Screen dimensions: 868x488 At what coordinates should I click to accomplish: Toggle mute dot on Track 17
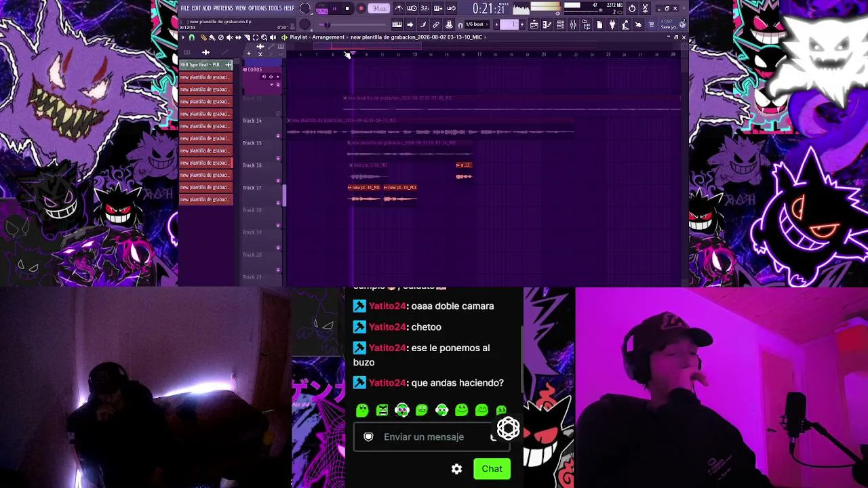pyautogui.click(x=278, y=203)
